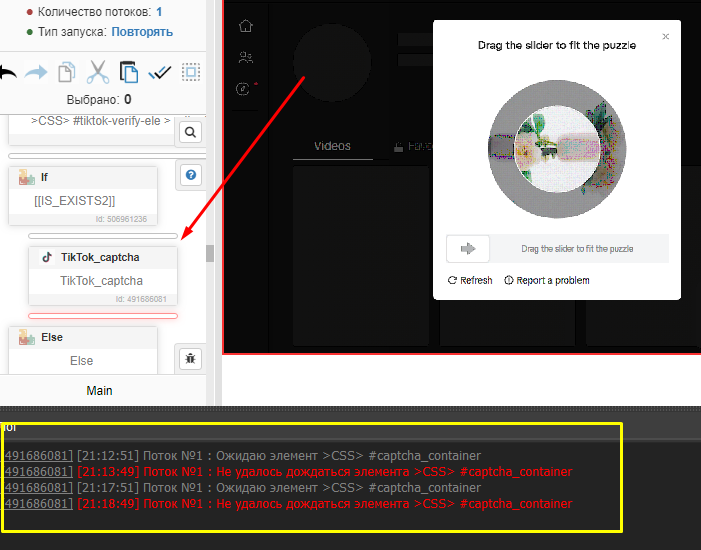Click the dashed-square selection icon
Viewport: 701px width, 550px height.
(x=191, y=72)
